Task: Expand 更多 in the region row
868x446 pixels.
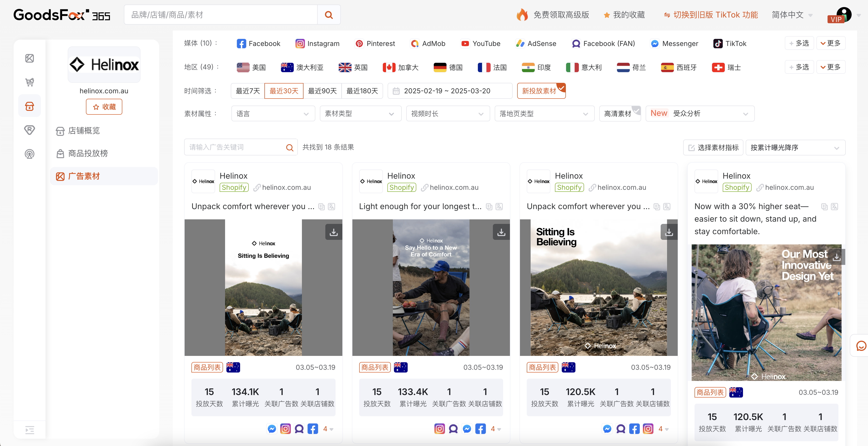Action: coord(830,67)
